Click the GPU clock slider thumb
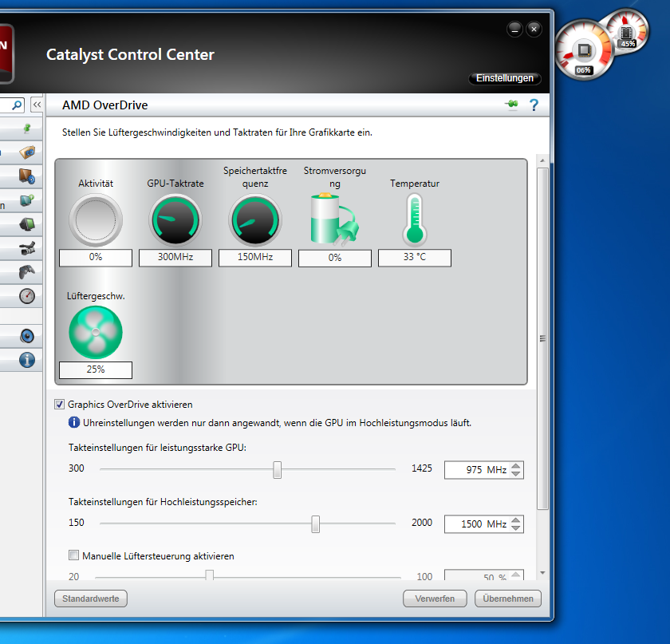The height and width of the screenshot is (644, 670). (x=278, y=469)
